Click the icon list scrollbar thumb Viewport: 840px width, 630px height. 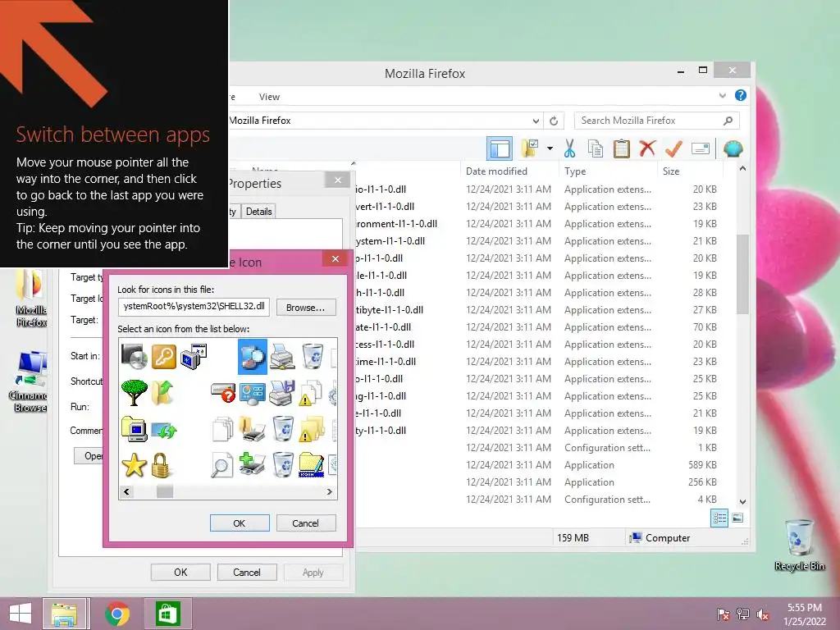pyautogui.click(x=164, y=491)
